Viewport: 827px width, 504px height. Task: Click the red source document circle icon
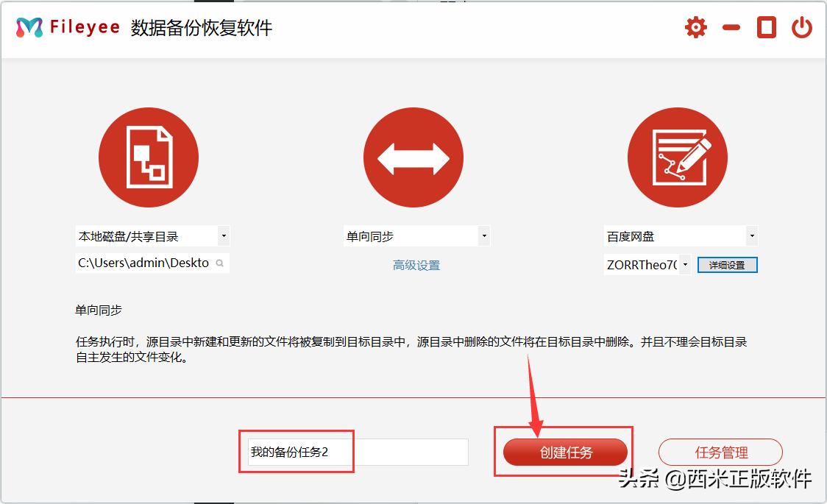(x=149, y=157)
